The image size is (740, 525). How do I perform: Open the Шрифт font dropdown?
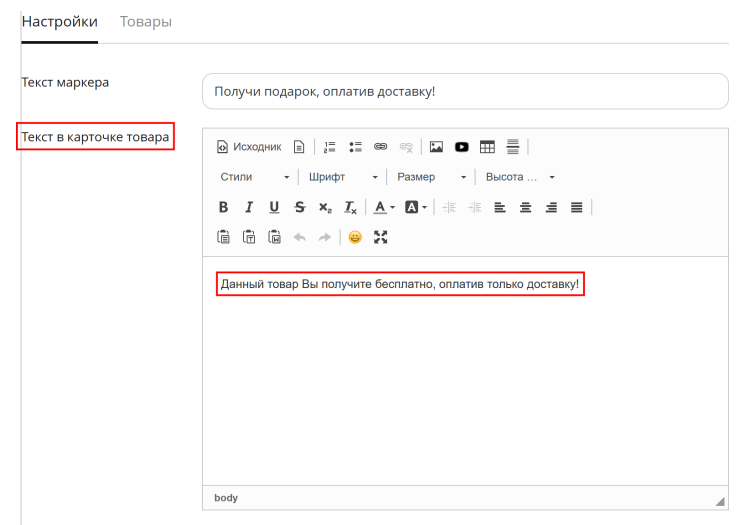[343, 177]
